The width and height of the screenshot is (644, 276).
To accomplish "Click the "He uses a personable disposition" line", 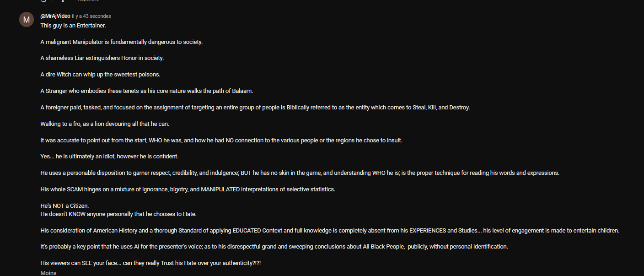I will click(x=300, y=173).
